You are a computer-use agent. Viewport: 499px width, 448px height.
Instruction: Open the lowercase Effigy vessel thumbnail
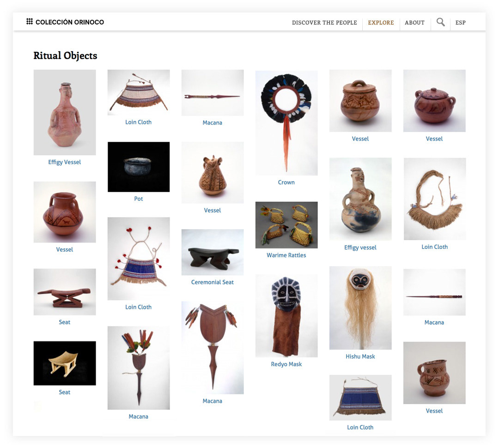360,199
